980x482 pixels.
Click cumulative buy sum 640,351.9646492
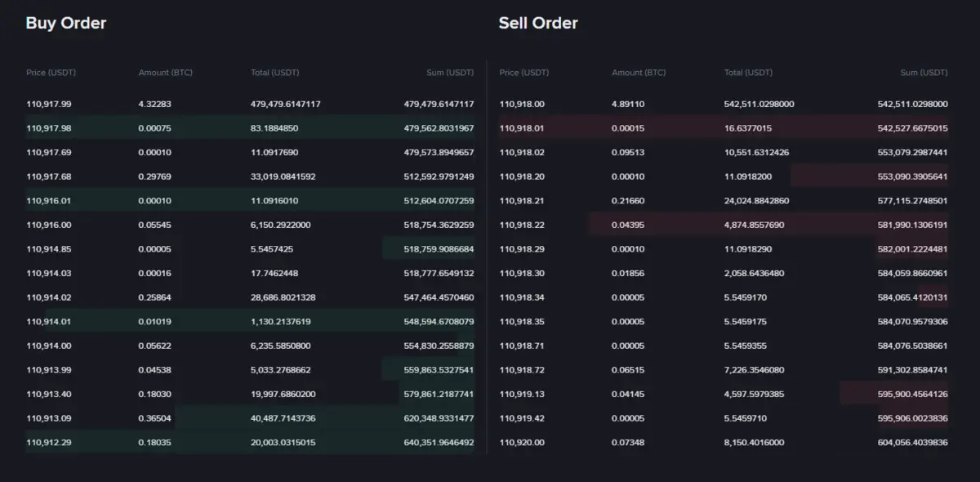439,443
